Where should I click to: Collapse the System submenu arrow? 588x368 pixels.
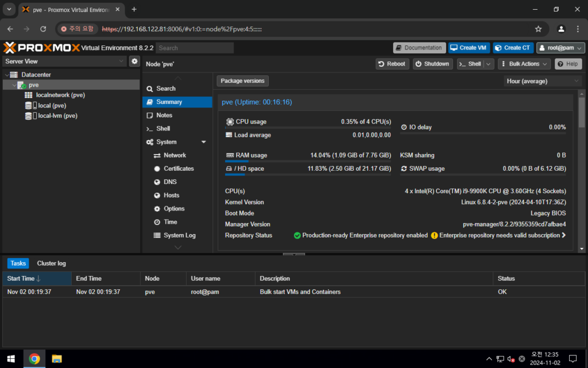click(203, 142)
